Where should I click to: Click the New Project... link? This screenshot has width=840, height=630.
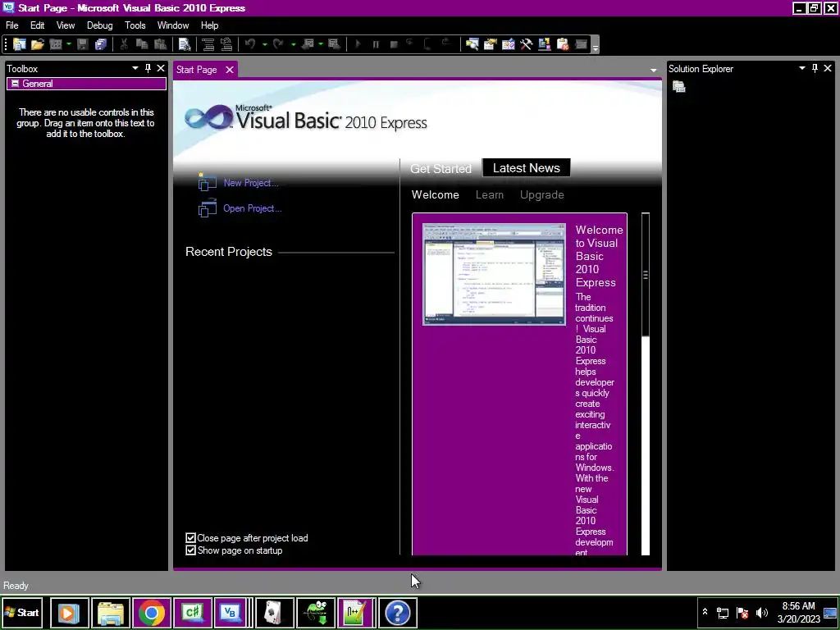(x=251, y=183)
